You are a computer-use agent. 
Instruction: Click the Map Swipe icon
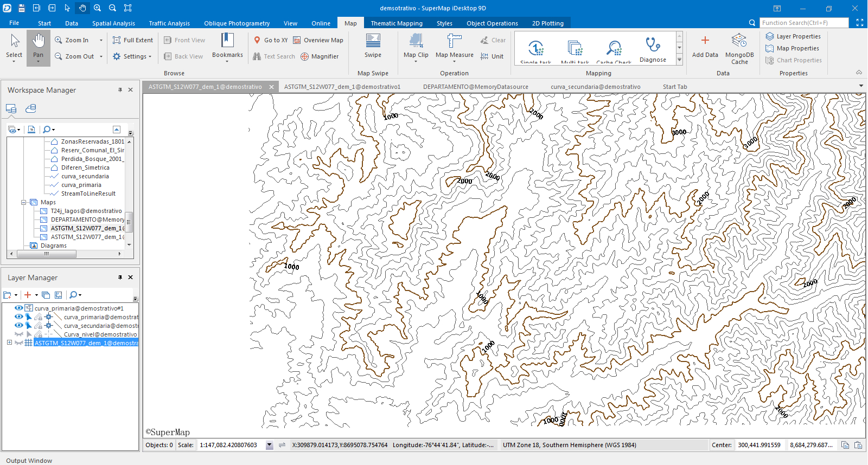[x=373, y=44]
